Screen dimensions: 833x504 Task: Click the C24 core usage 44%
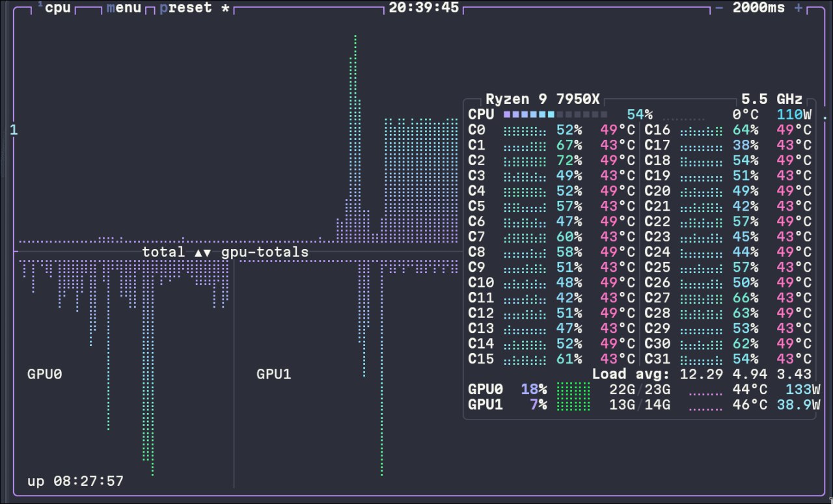[x=745, y=252]
